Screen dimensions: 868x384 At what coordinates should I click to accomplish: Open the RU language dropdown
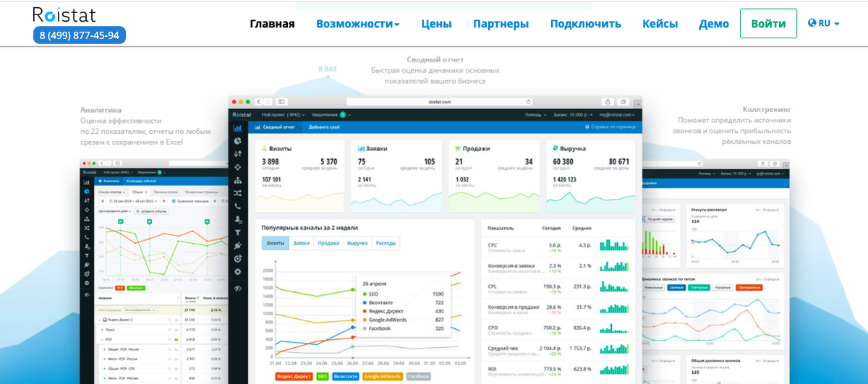(x=823, y=23)
